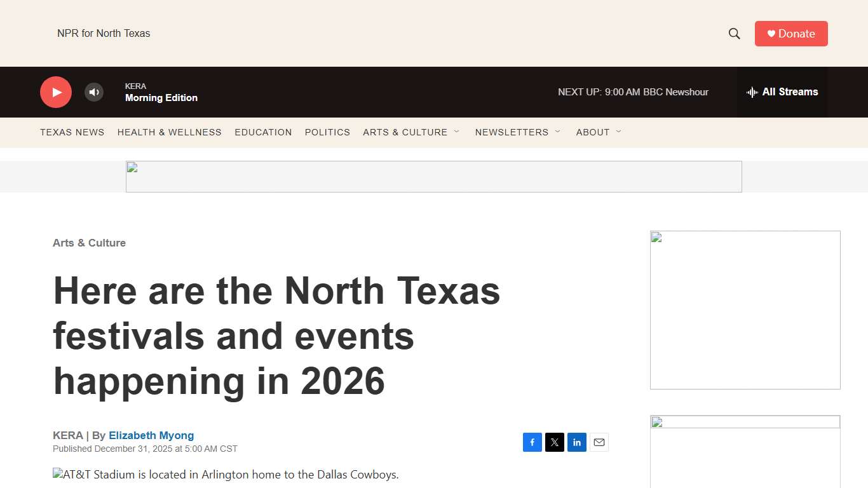
Task: Go to the Texas News section
Action: 72,132
